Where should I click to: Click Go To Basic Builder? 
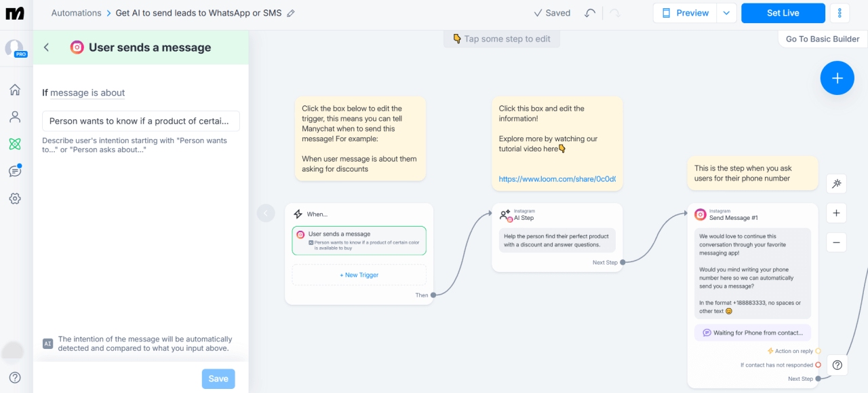[822, 39]
